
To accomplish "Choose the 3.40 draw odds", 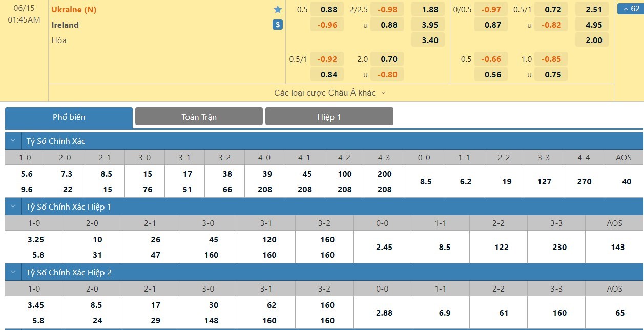I will coord(430,40).
